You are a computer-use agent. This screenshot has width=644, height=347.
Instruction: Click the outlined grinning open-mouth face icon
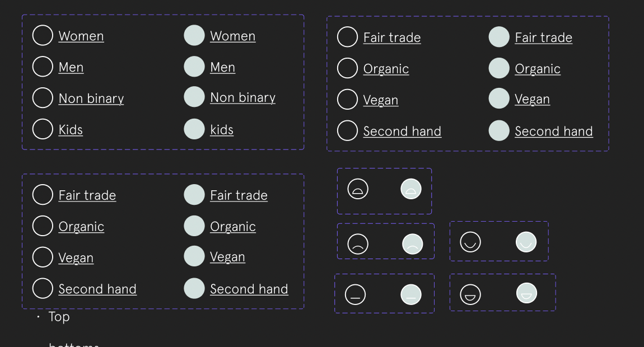click(470, 294)
